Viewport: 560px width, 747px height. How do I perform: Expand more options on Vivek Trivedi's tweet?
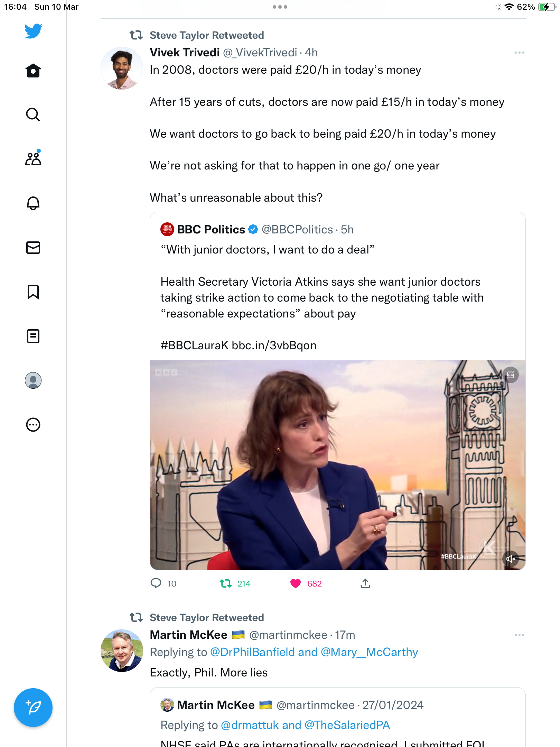click(x=519, y=53)
